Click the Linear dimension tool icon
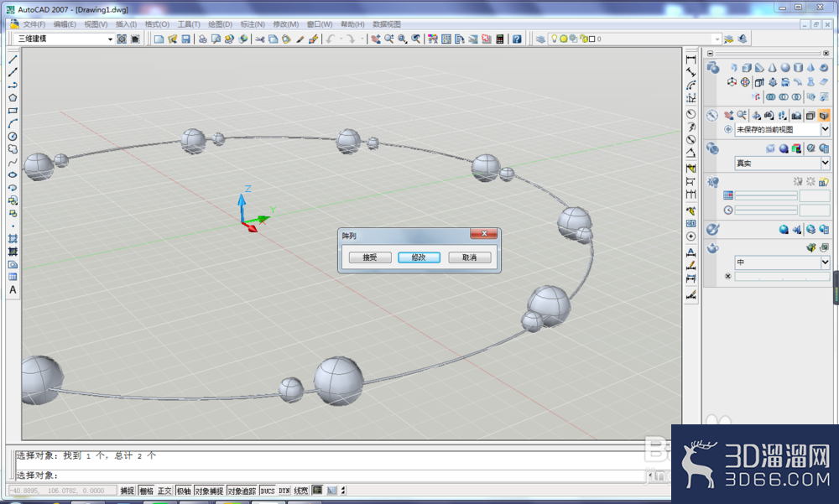 click(690, 60)
